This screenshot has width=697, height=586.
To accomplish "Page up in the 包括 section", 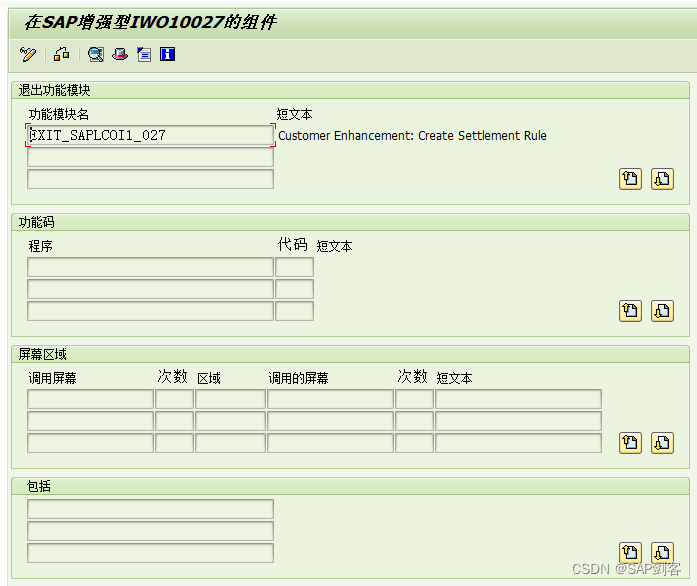I will coord(630,553).
